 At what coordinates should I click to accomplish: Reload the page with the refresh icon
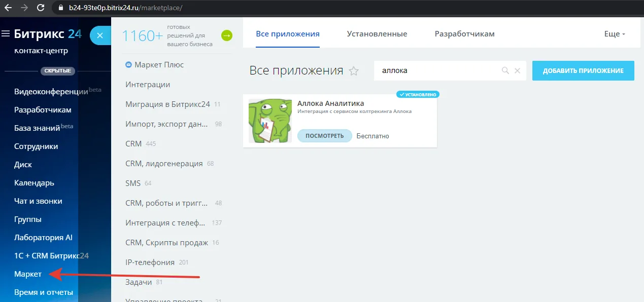tap(41, 8)
